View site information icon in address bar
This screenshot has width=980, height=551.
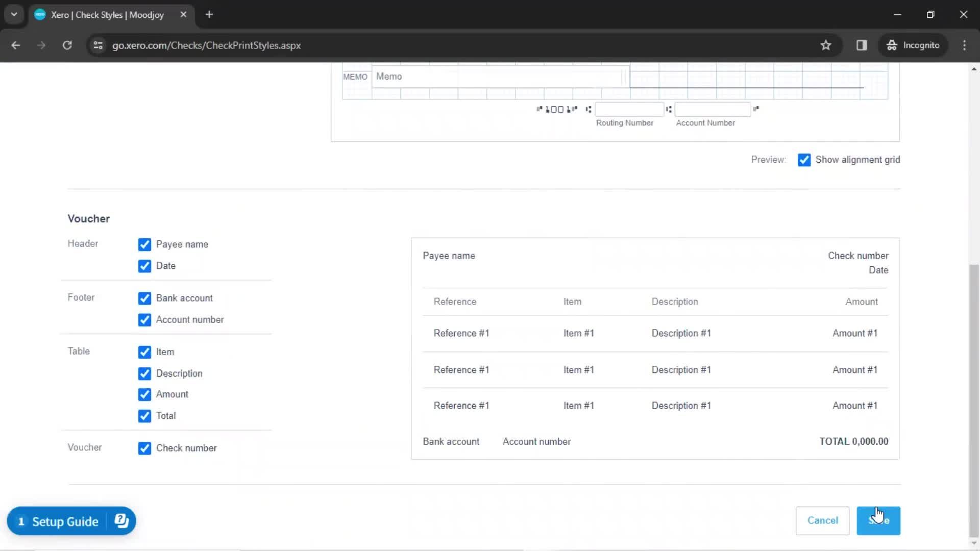98,45
